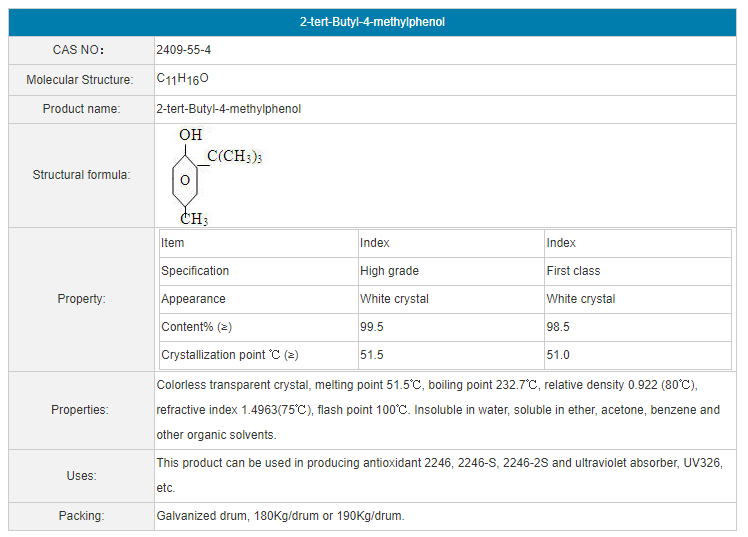Click the C11H16O molecular formula
This screenshot has height=537, width=748.
(183, 79)
